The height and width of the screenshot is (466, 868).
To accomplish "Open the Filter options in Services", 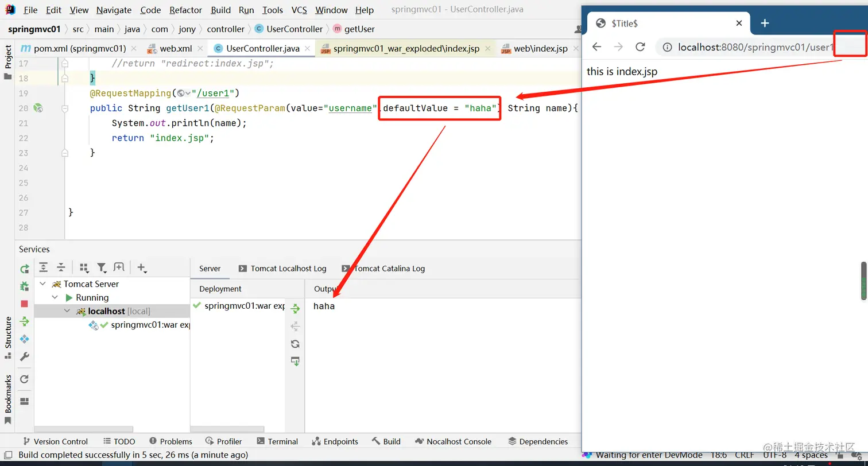I will coord(102,267).
